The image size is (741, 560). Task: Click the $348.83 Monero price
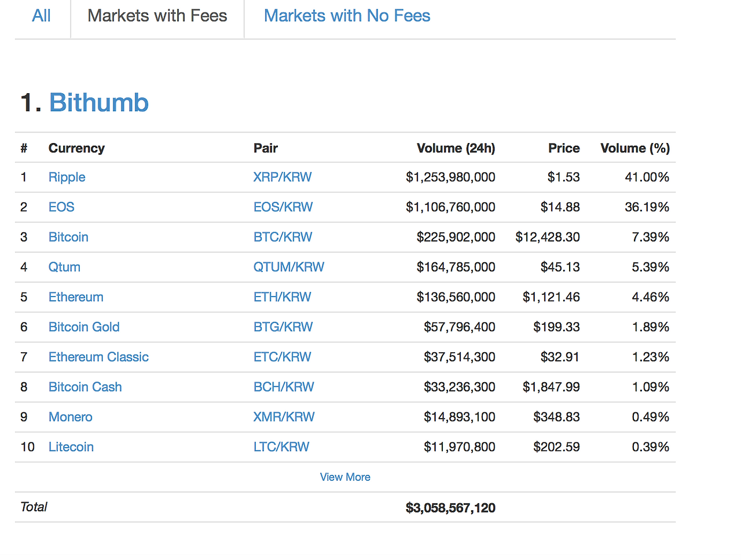pos(557,418)
